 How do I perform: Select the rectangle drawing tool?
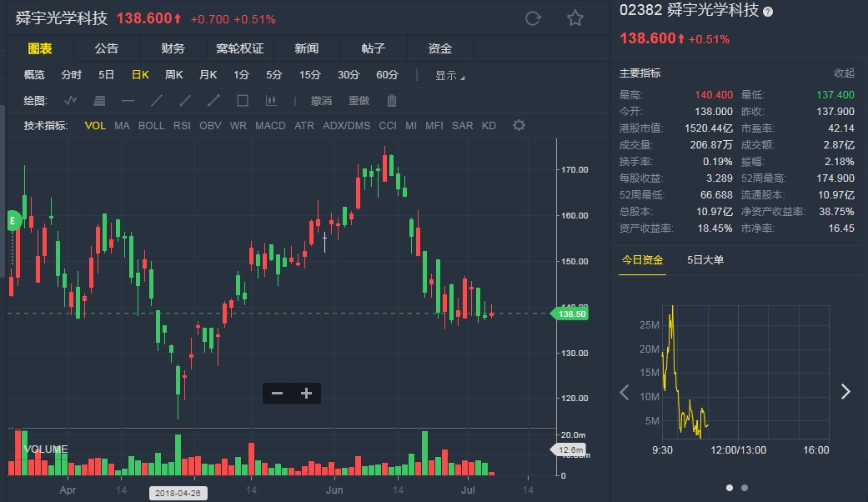243,101
